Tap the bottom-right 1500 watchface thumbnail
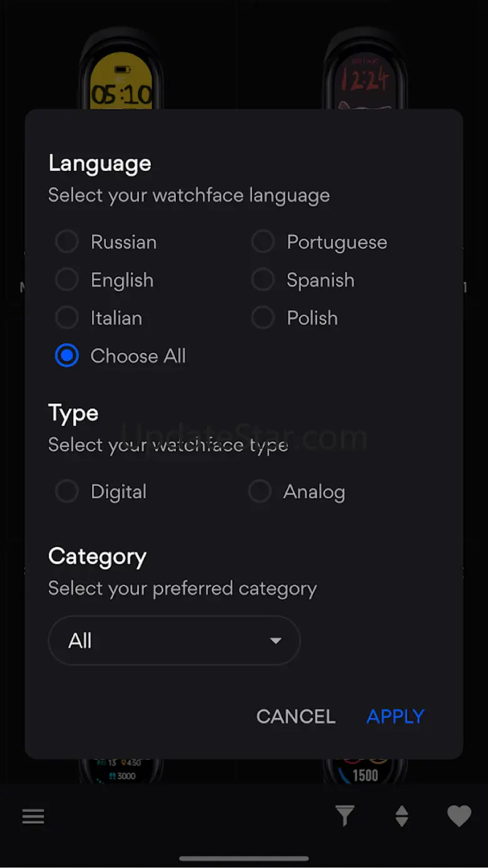 pyautogui.click(x=365, y=772)
